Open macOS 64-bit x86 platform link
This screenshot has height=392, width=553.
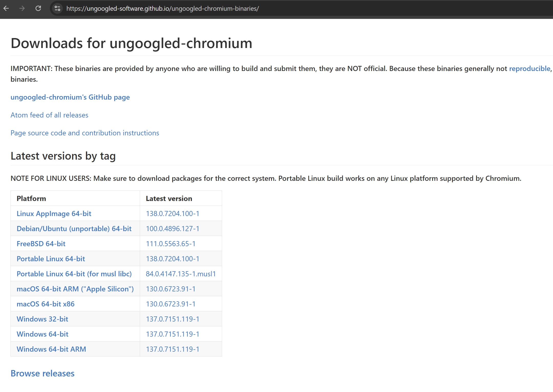pos(45,304)
